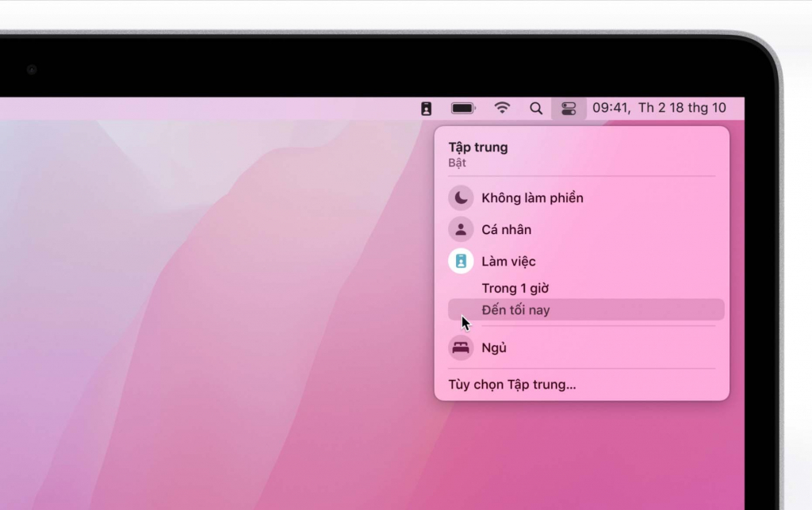
Task: Toggle the Làm việc badge icon
Action: click(x=461, y=261)
